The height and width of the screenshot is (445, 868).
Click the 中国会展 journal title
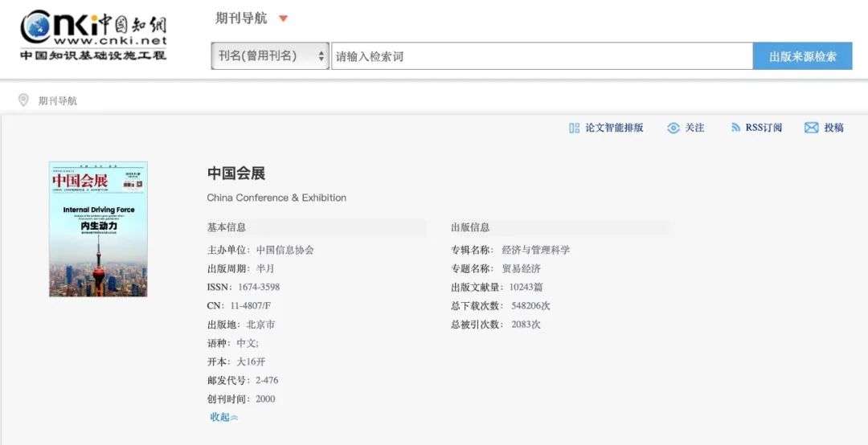[x=236, y=174]
